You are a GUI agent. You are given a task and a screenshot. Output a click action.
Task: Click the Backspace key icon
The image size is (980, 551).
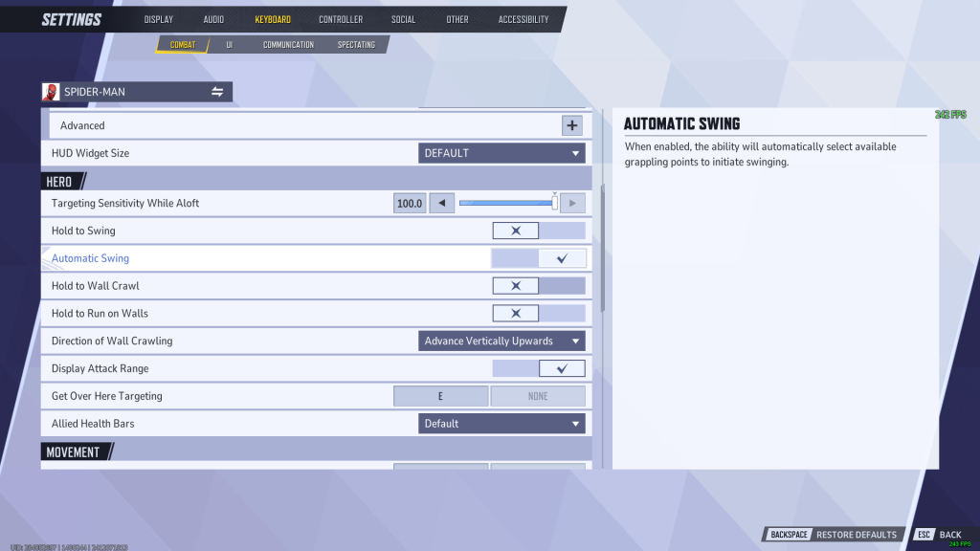pos(790,535)
